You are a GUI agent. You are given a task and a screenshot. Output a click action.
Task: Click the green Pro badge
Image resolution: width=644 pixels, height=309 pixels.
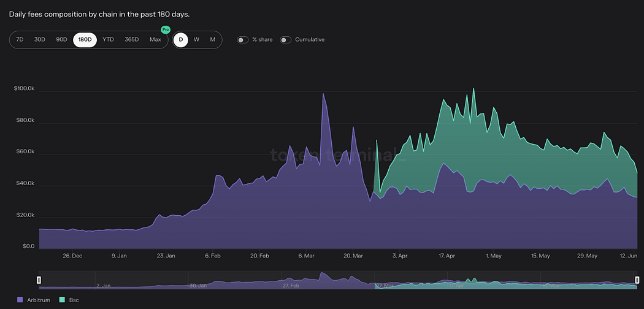click(x=165, y=29)
